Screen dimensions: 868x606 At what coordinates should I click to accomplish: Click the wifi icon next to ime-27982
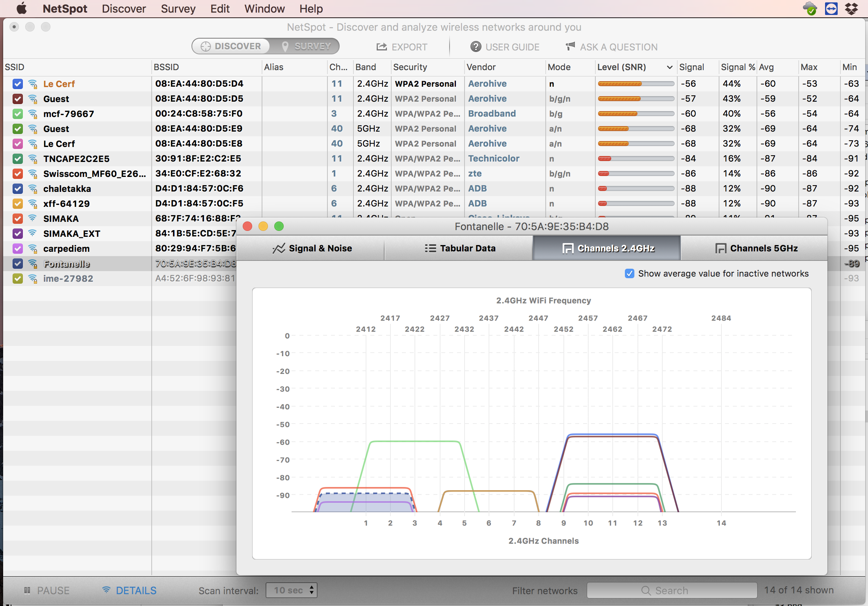(x=33, y=279)
